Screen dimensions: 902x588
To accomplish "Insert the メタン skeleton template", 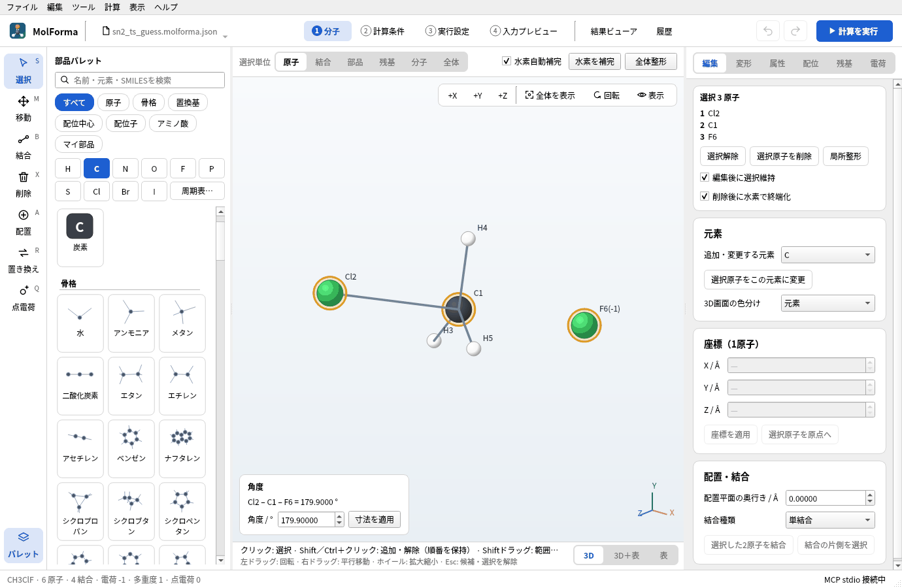I will pyautogui.click(x=182, y=323).
